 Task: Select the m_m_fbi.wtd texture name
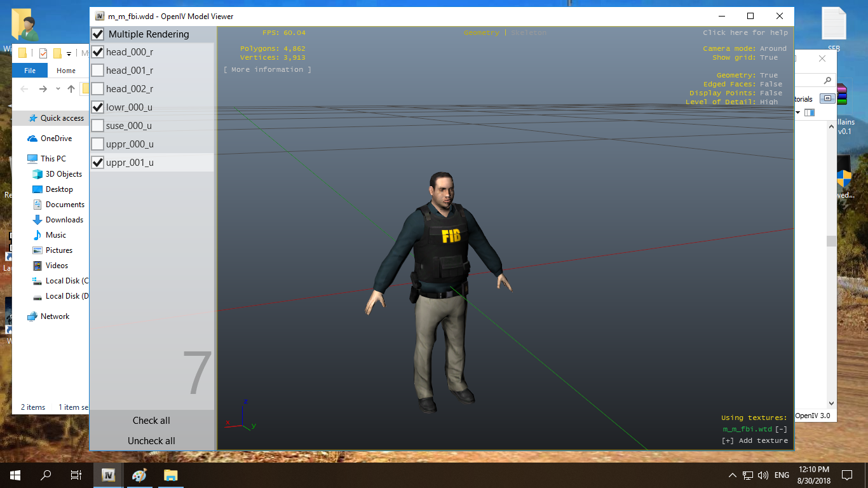(x=747, y=430)
